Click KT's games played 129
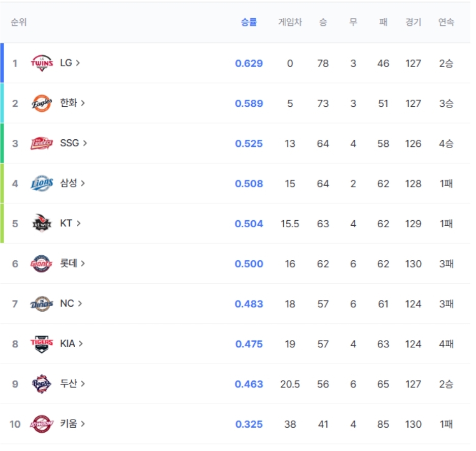 click(413, 224)
